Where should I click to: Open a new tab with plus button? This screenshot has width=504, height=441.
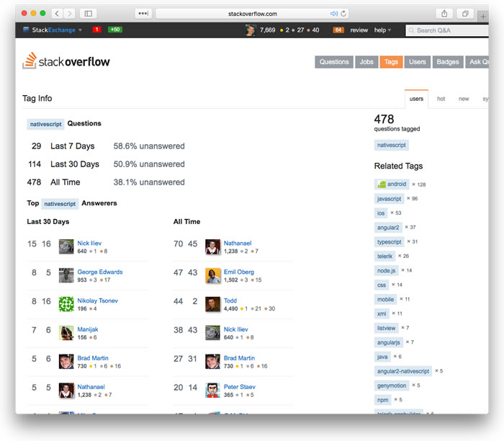click(x=483, y=17)
